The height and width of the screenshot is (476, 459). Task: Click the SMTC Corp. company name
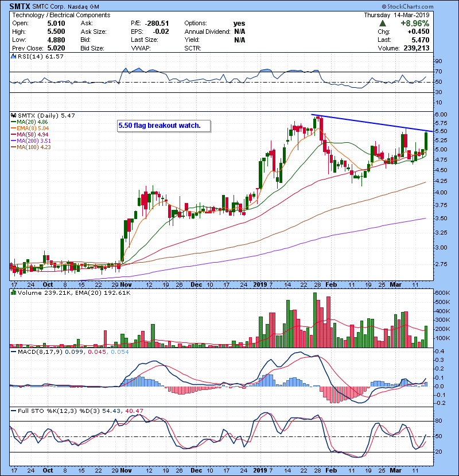(x=49, y=6)
